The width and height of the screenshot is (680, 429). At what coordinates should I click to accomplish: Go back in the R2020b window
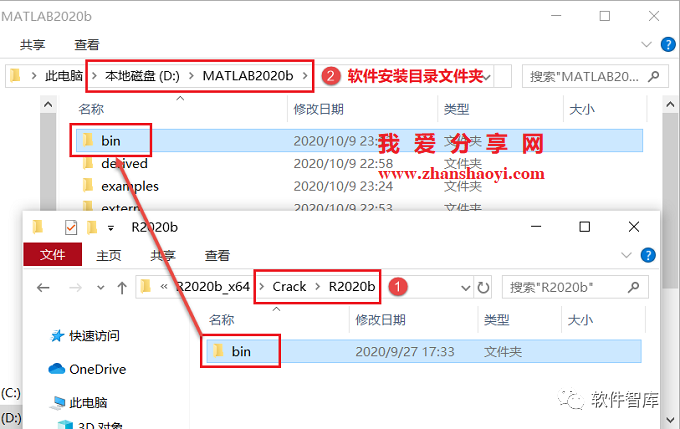click(43, 287)
